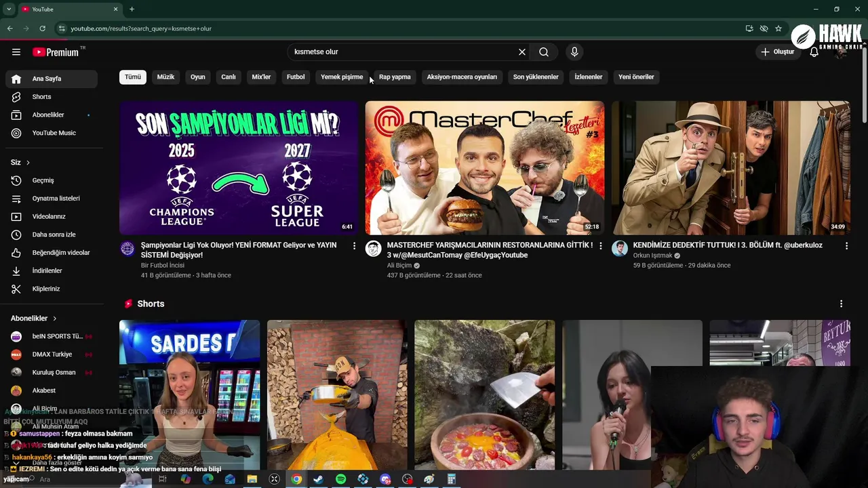Click the KENDİMİZE DEDEKTİF TUTTUK title
Viewport: 868px width, 488px height.
point(728,245)
